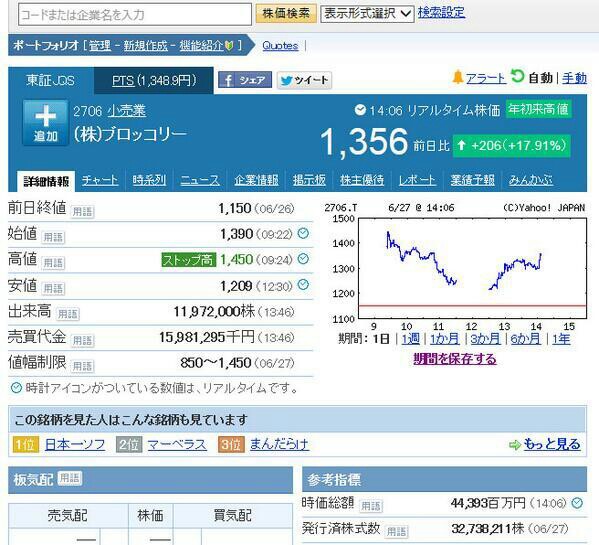The image size is (599, 545).
Task: Click the clock icon beside 高値 1,450
Action: coord(303,259)
